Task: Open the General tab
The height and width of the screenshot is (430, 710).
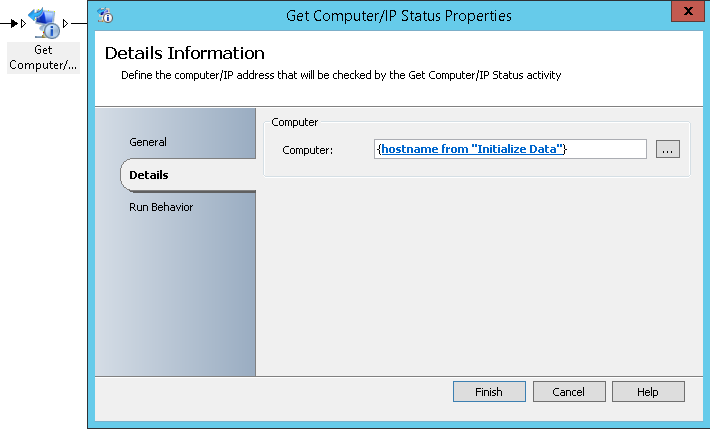Action: coord(148,142)
